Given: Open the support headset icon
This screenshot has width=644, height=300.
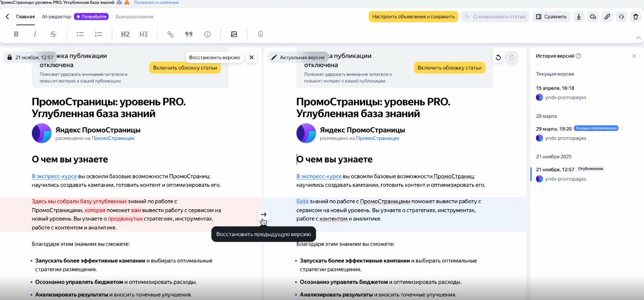Looking at the screenshot, I should click(621, 17).
